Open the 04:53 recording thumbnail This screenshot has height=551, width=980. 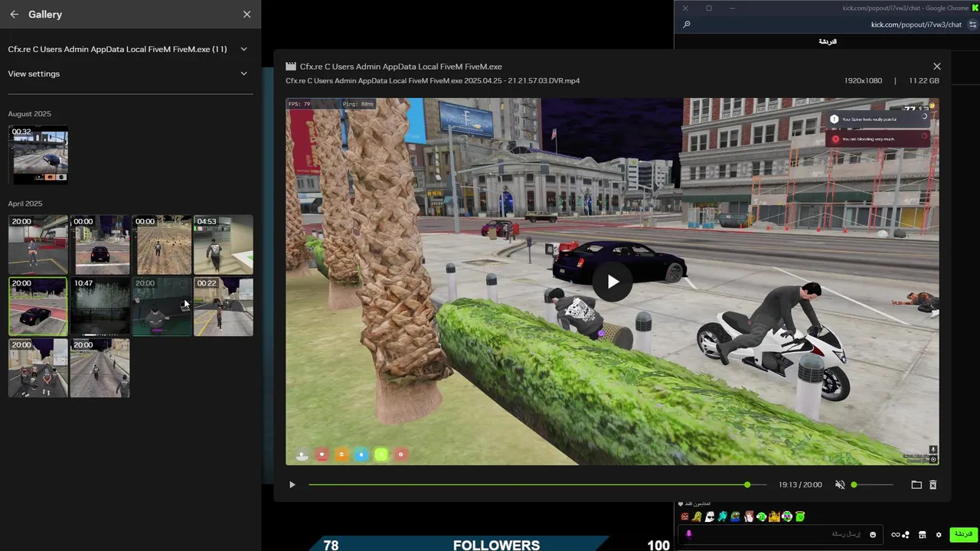click(x=223, y=245)
